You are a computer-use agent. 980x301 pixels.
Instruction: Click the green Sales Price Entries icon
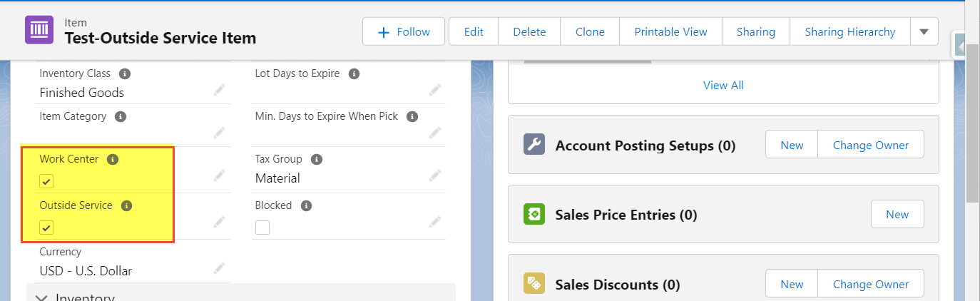tap(534, 214)
